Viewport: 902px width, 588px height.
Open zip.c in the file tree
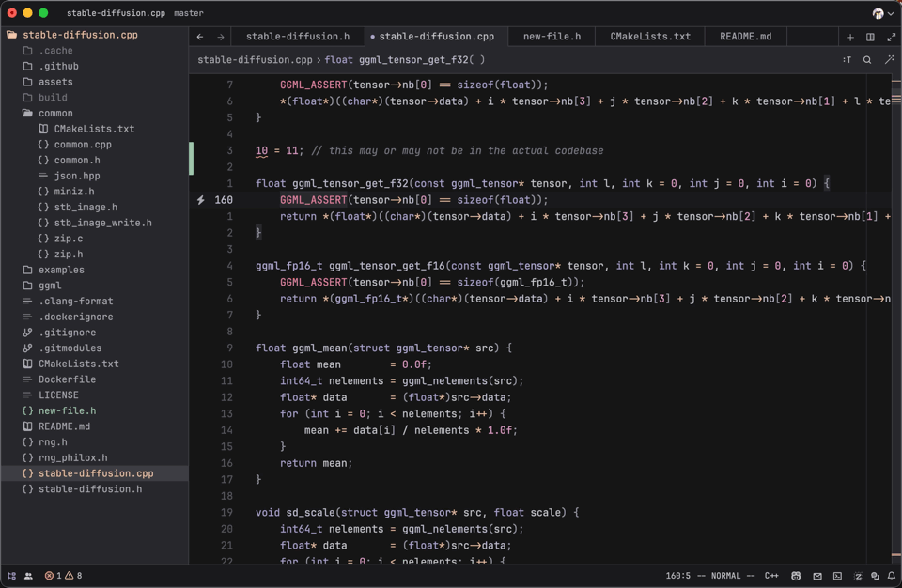(94, 239)
